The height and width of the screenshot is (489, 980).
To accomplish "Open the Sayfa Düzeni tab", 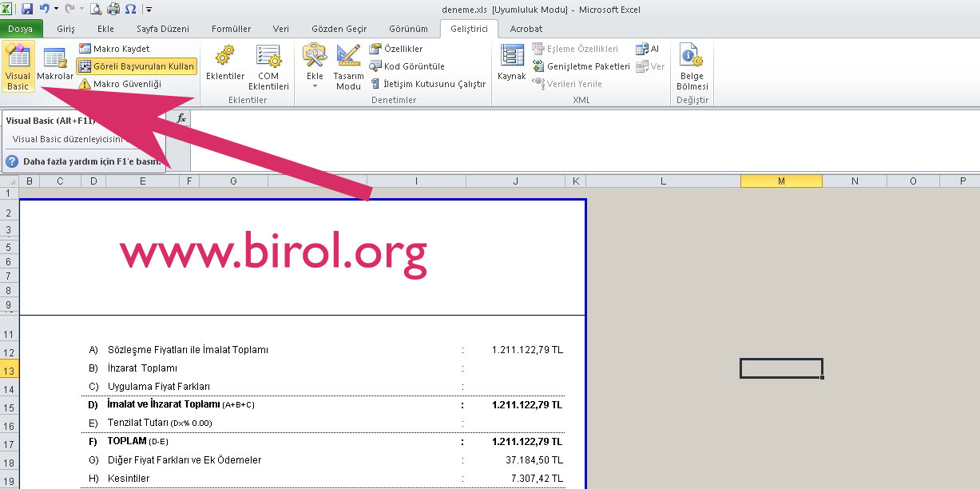I will coord(163,29).
